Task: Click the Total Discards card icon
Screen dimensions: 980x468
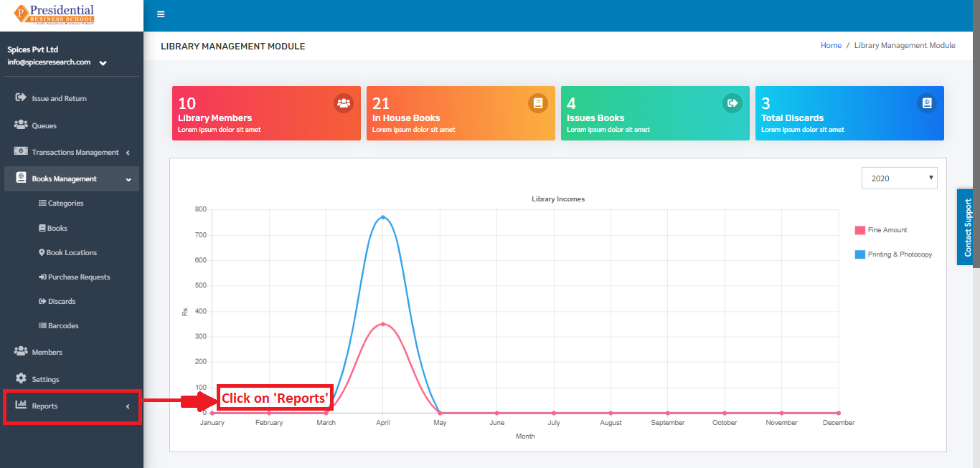Action: pos(927,103)
